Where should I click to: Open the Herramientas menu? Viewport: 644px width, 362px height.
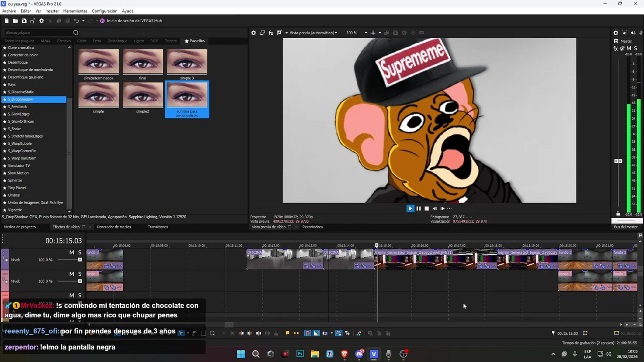coord(75,11)
